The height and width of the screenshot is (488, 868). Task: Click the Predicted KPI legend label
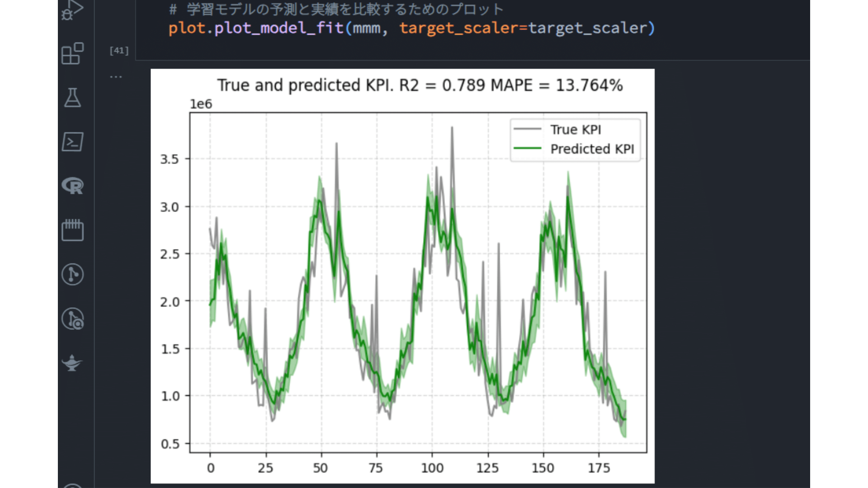point(592,149)
